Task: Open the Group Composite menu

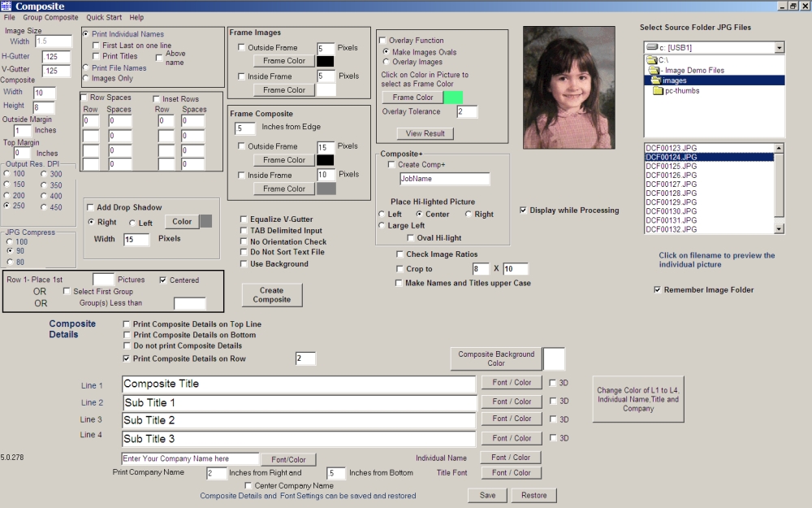Action: [x=50, y=17]
